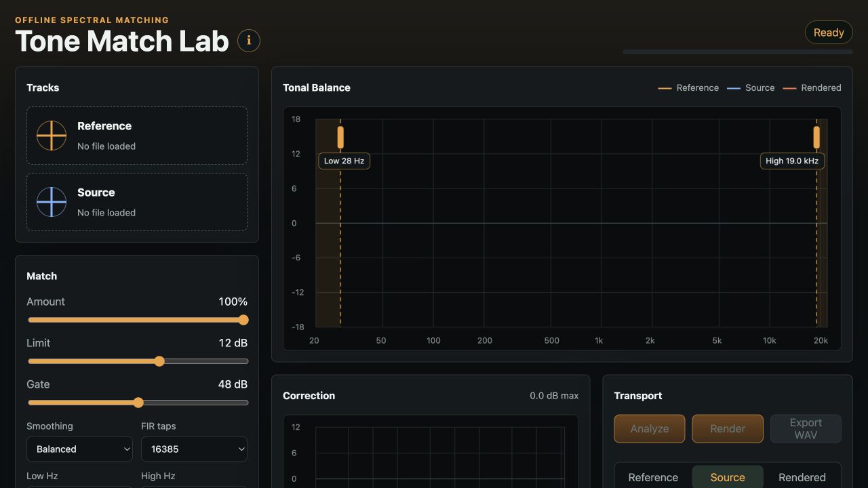Screen dimensions: 868x488
Task: Click the Tracks panel heading
Action: (43, 87)
